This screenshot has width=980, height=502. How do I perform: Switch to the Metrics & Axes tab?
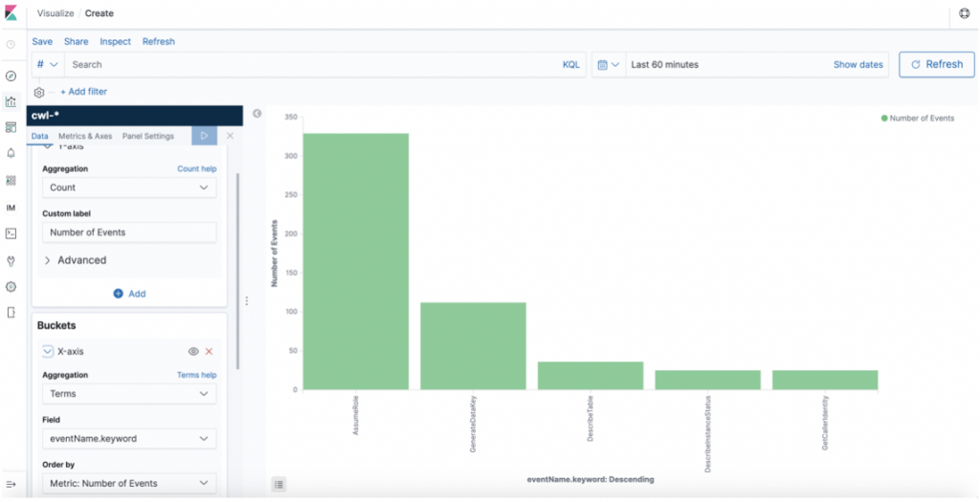pos(85,136)
